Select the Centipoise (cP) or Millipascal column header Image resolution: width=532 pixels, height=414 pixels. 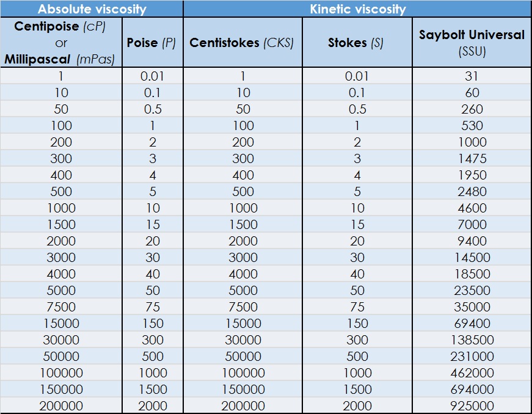click(x=61, y=42)
